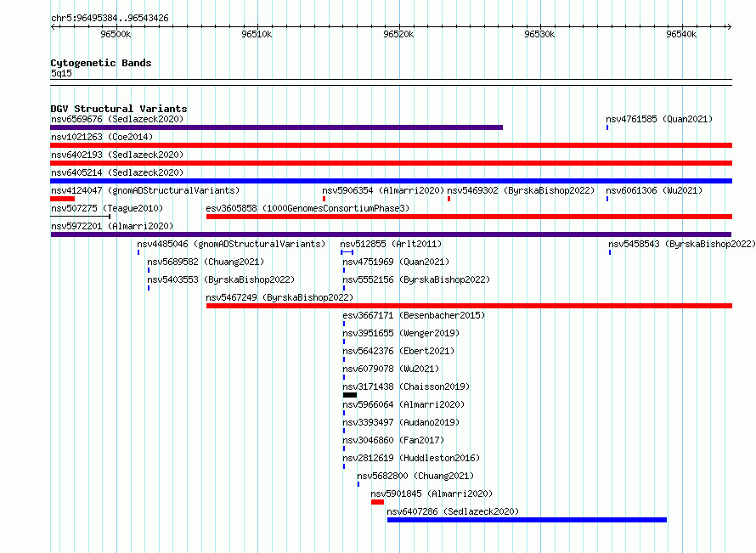Click nsv512855 (Arlt2011) label
756x553 pixels.
[391, 244]
